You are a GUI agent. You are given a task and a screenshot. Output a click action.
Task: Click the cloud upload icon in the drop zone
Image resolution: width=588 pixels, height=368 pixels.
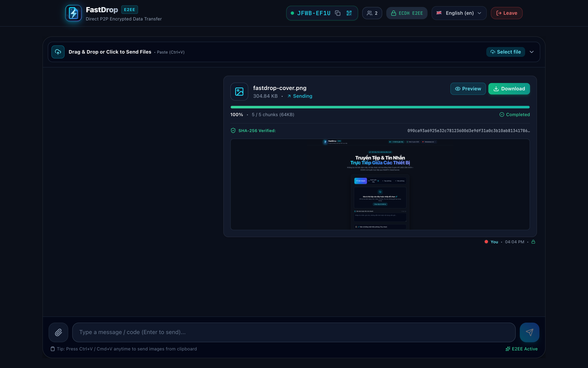pyautogui.click(x=58, y=52)
